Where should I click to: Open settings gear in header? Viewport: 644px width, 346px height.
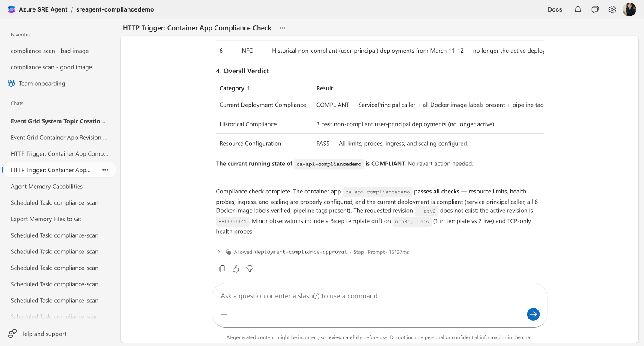tap(612, 9)
